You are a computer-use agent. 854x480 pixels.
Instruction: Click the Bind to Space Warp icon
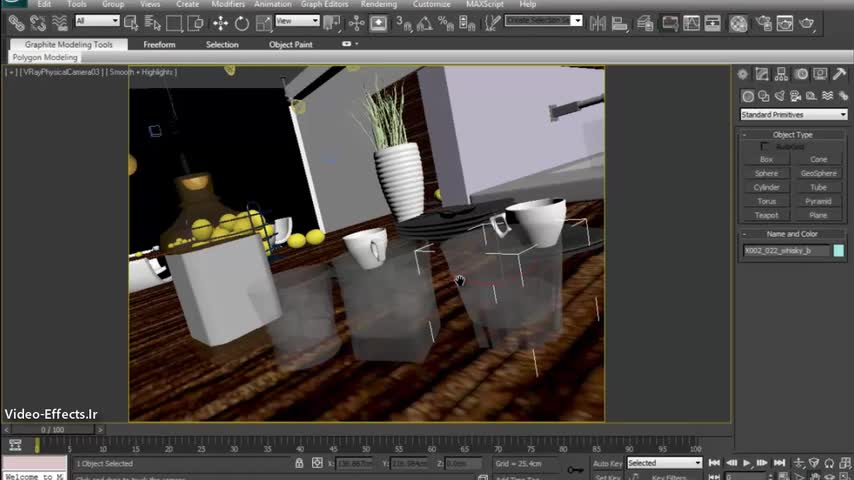click(59, 23)
